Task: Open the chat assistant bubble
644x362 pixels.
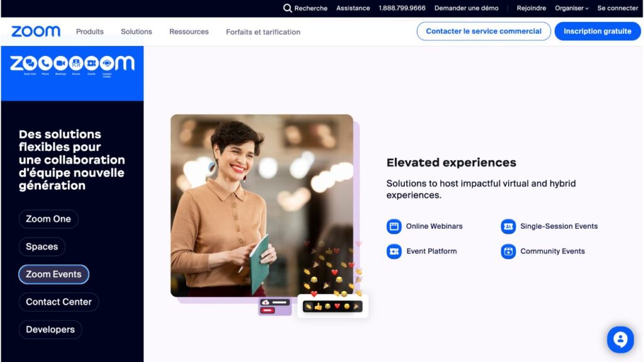Action: (x=620, y=339)
